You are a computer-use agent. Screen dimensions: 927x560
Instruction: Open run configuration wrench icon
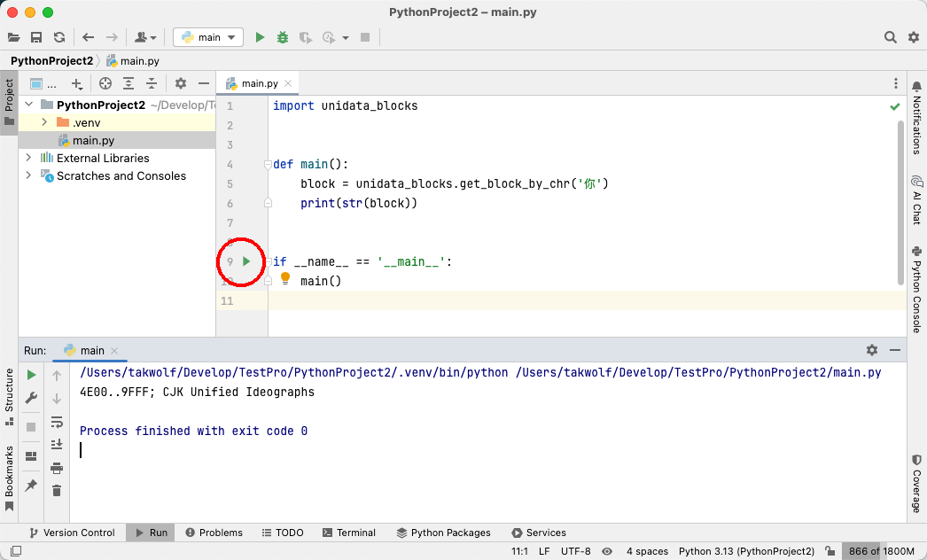click(x=31, y=398)
